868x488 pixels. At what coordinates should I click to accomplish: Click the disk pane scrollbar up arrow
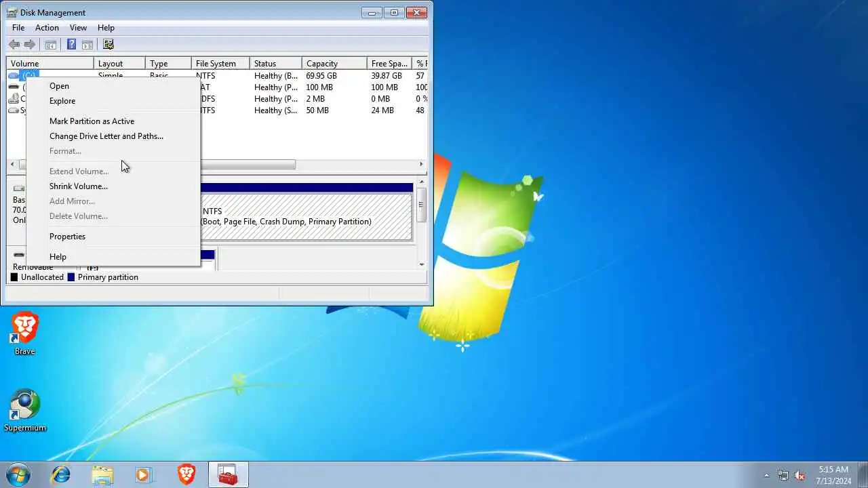click(422, 182)
